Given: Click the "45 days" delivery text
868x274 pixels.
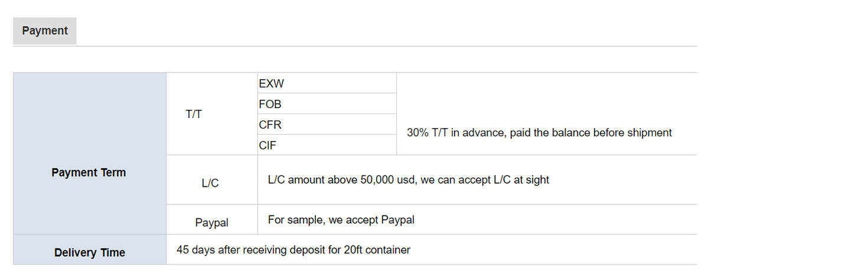Looking at the screenshot, I should tap(195, 249).
